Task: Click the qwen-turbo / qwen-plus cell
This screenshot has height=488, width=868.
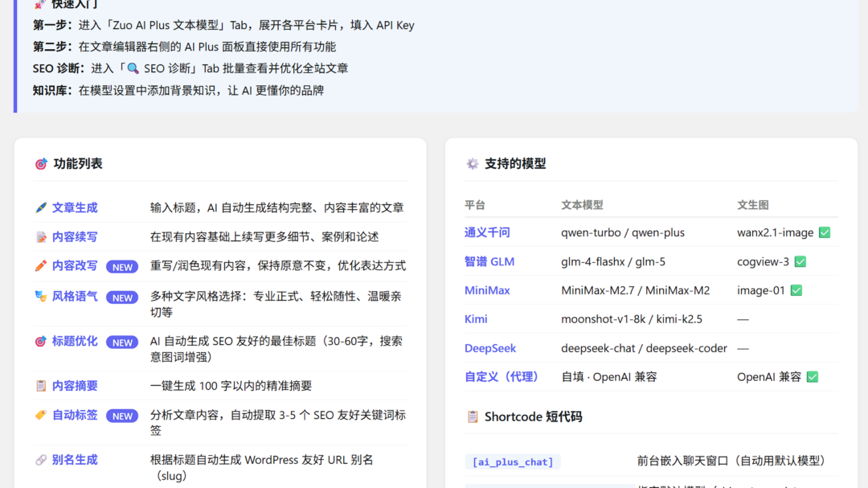Action: [x=623, y=232]
